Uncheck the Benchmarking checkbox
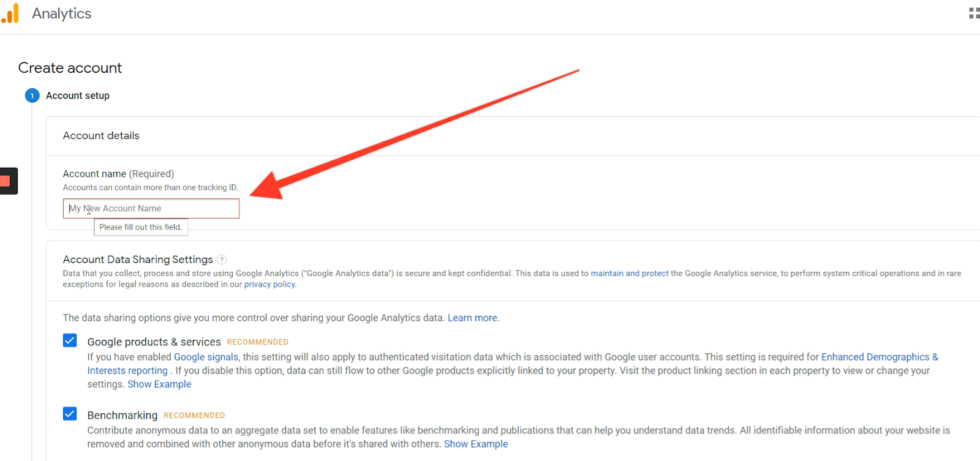Screen dimensions: 980x461 tap(70, 414)
